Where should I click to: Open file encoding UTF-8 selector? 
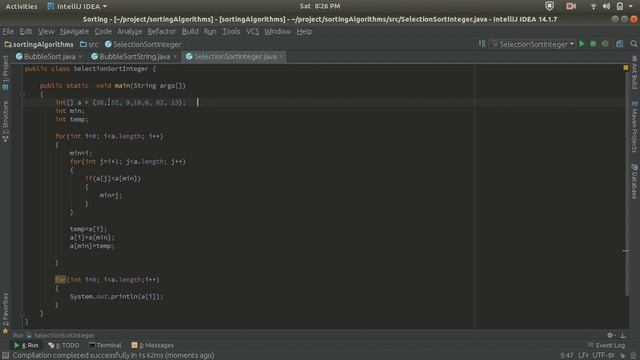(x=603, y=356)
